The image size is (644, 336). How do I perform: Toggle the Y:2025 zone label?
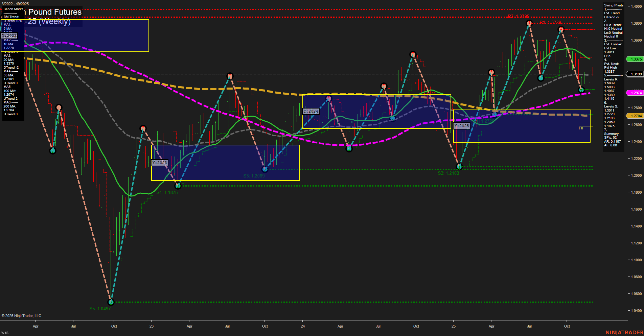click(461, 125)
